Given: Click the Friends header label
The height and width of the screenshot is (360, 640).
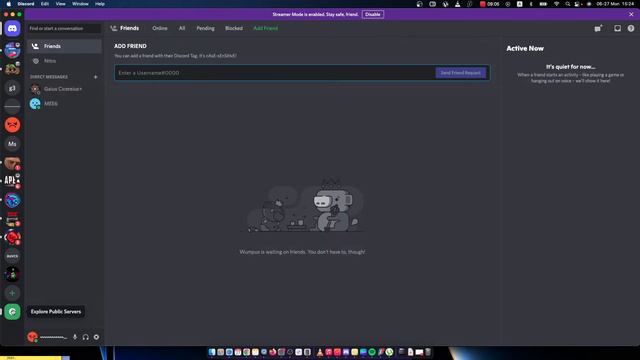Looking at the screenshot, I should (x=129, y=28).
